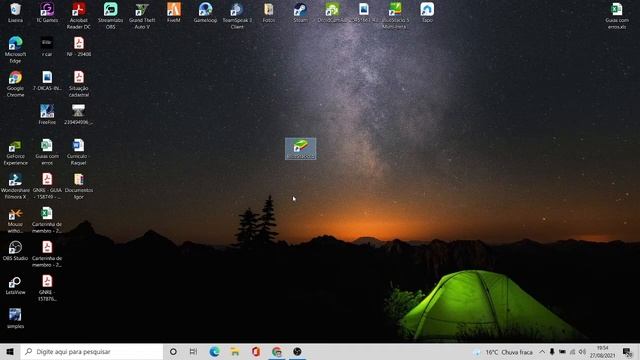Select the simples image file icon
The height and width of the screenshot is (360, 640).
point(16,318)
